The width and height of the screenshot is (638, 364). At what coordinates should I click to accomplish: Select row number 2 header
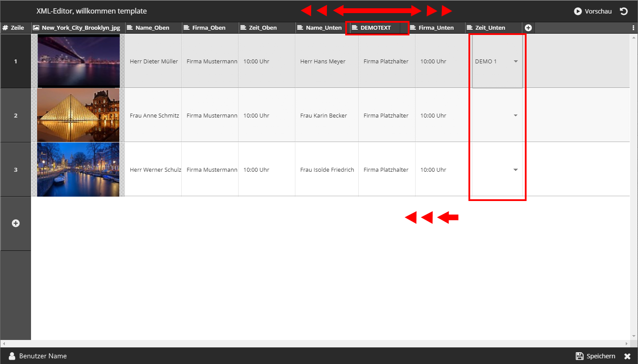(x=16, y=116)
